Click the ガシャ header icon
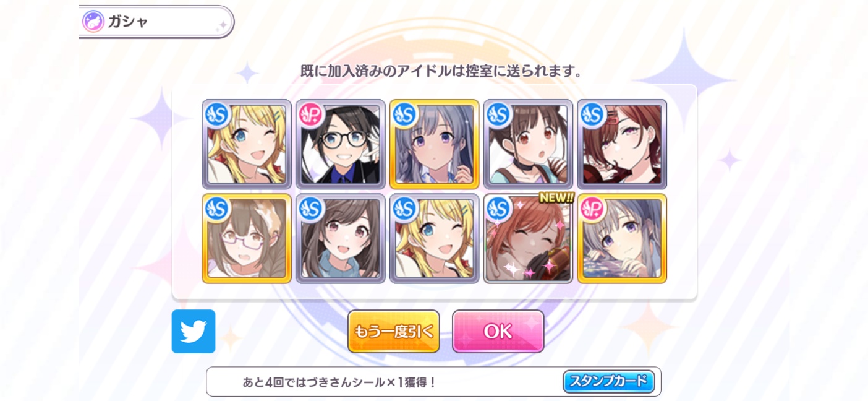Screen dimensions: 868x401 93,22
